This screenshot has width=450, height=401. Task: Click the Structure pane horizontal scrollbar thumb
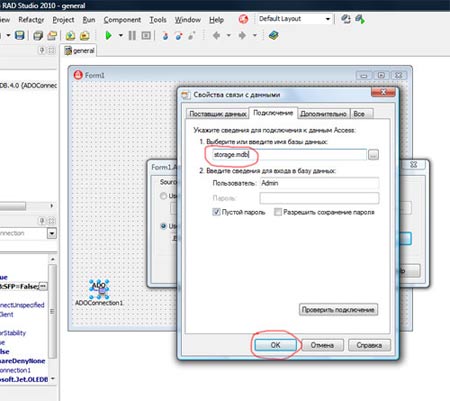point(13,206)
